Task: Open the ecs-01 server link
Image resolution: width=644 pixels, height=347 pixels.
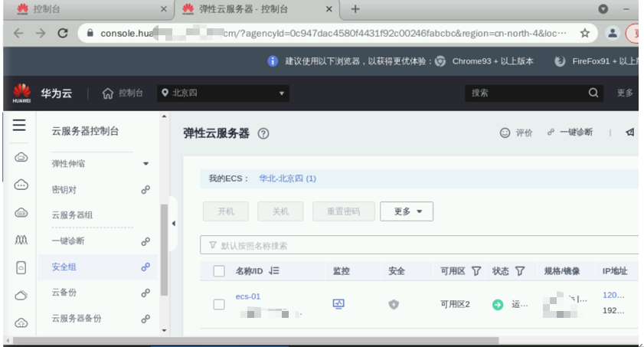Action: [248, 296]
